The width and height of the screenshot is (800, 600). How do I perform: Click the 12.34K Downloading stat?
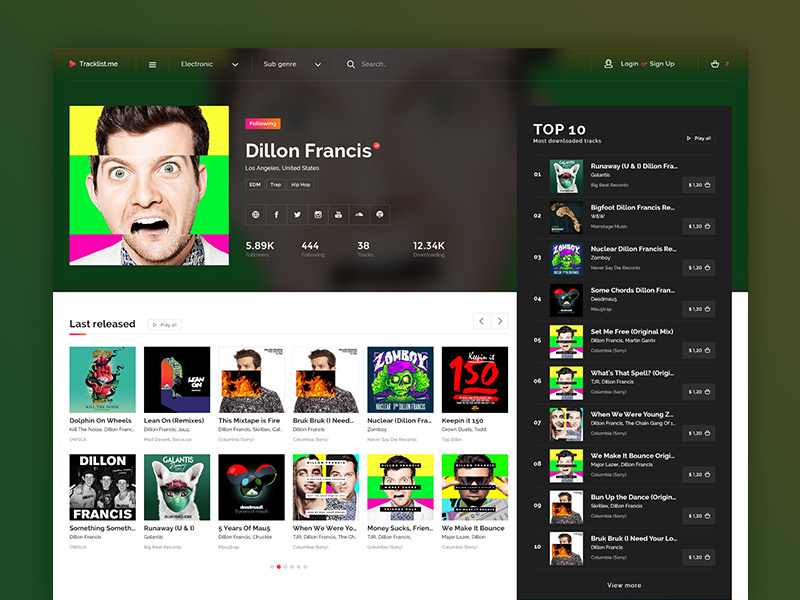point(429,249)
